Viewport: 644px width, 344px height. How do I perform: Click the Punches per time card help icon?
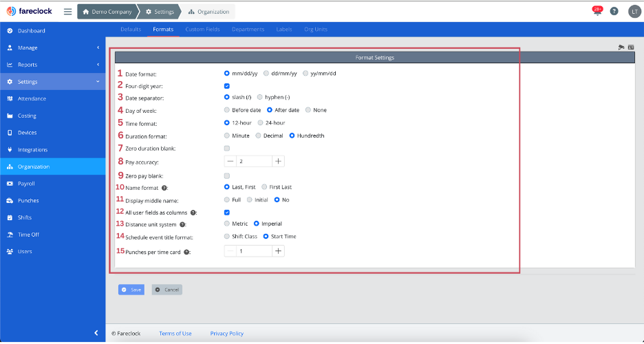click(187, 252)
